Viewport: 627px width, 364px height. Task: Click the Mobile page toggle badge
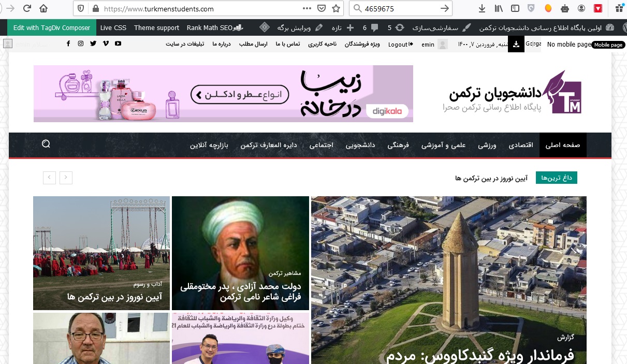click(x=608, y=45)
